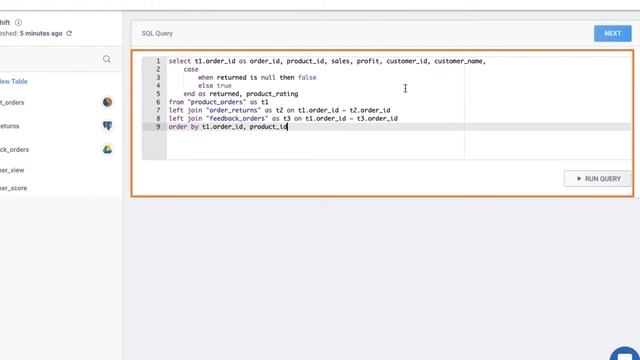Image resolution: width=640 pixels, height=360 pixels.
Task: Open the search icon in the sidebar
Action: click(107, 59)
